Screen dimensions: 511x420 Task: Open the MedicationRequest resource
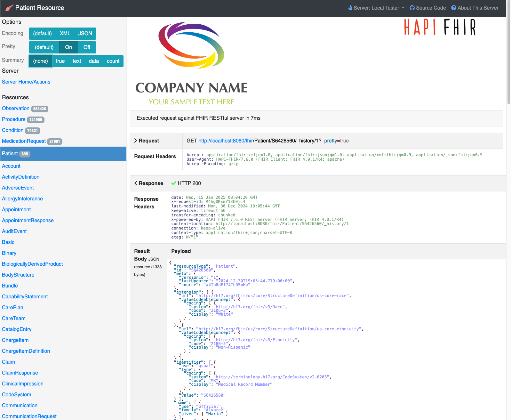24,141
